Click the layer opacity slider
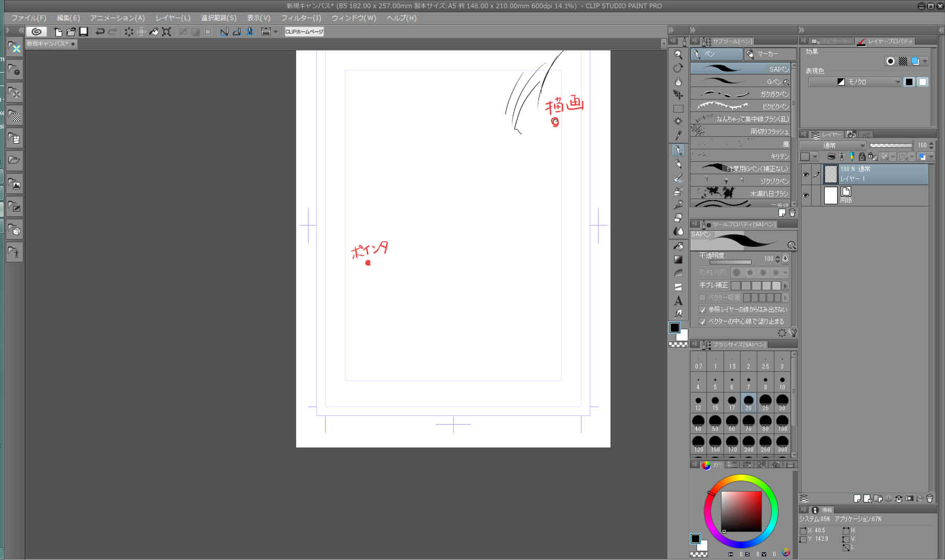This screenshot has width=945, height=560. 891,145
